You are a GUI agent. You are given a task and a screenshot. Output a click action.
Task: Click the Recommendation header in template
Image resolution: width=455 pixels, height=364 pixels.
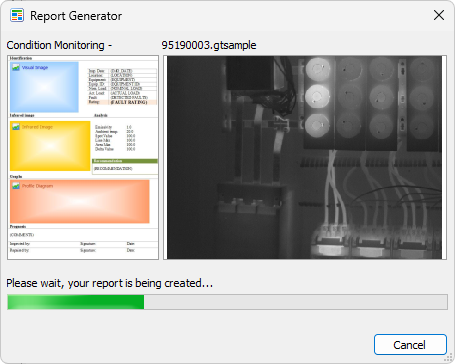pos(125,161)
